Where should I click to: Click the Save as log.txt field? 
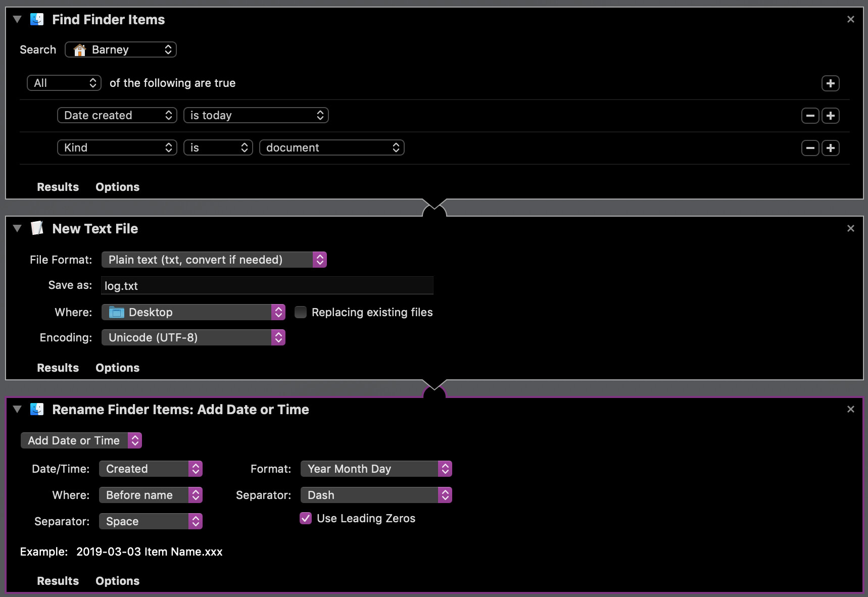coord(267,286)
